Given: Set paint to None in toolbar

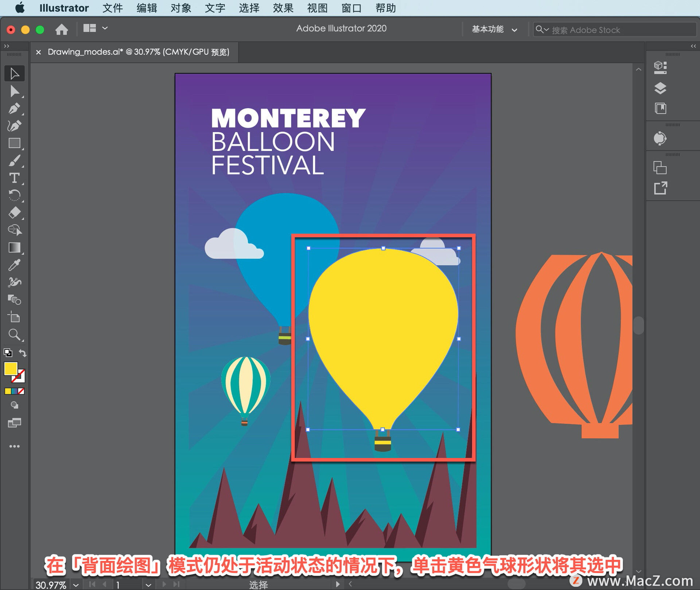Looking at the screenshot, I should click(21, 391).
